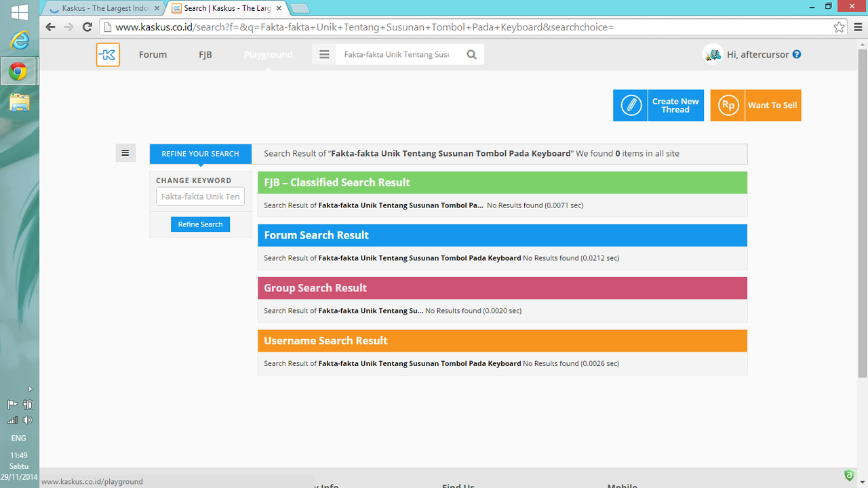The image size is (868, 488).
Task: Open File Explorer from taskbar
Action: 20,102
